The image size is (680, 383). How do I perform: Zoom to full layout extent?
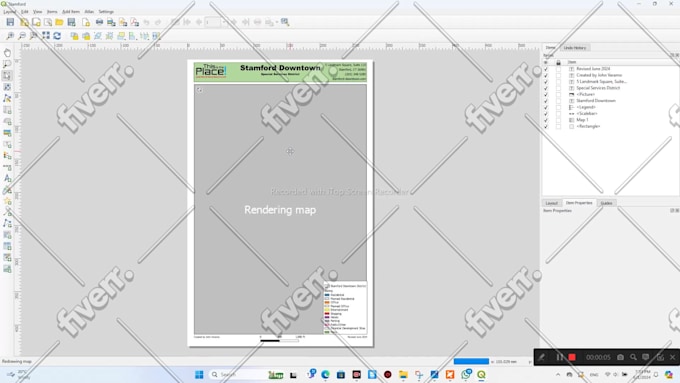46,36
